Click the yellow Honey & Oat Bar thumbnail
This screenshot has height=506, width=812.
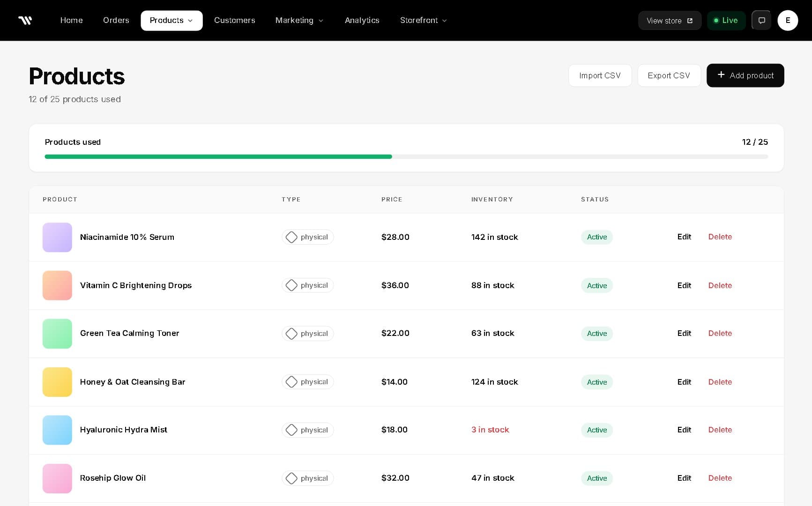pos(57,382)
